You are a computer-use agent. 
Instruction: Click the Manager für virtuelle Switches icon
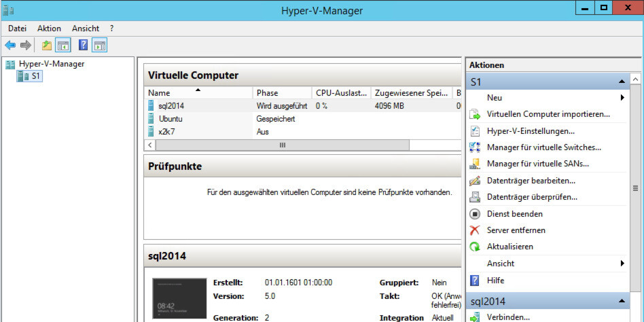click(x=475, y=147)
